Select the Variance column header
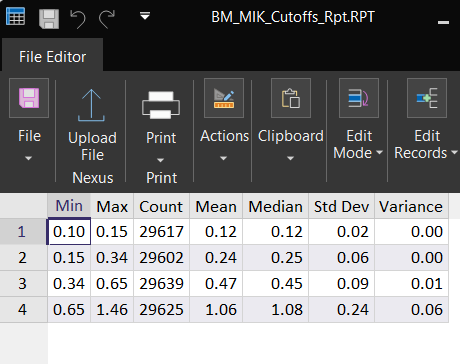 pyautogui.click(x=411, y=206)
